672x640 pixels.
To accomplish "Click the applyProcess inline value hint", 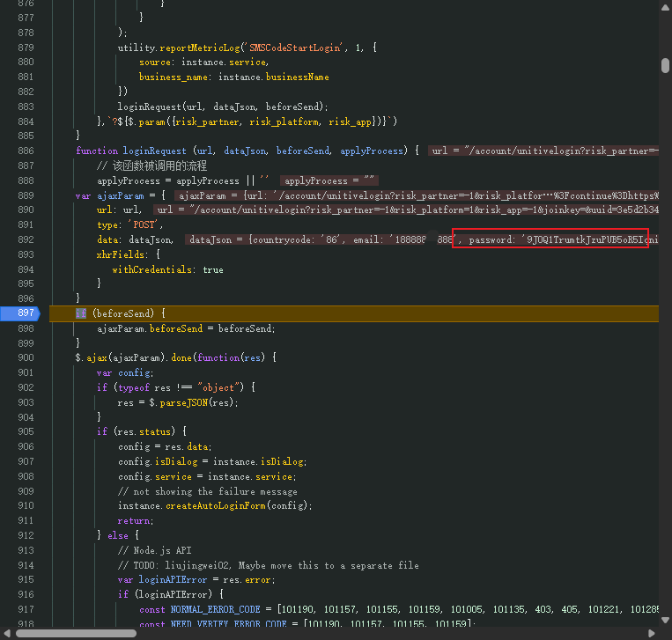I will pyautogui.click(x=329, y=180).
